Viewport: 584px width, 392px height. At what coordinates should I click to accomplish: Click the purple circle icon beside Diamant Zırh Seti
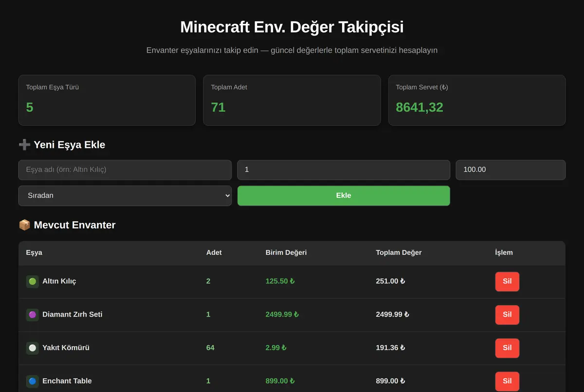32,315
